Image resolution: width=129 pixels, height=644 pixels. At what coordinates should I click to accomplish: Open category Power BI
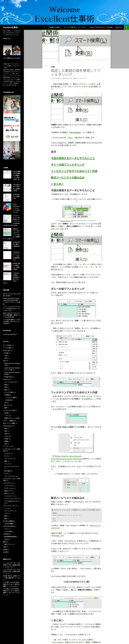click(6, 380)
